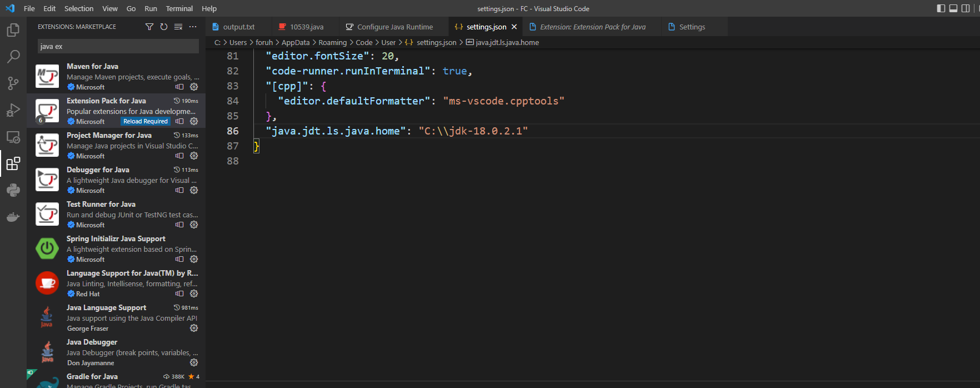980x388 pixels.
Task: Switch to the 10539.java tab
Action: click(306, 27)
